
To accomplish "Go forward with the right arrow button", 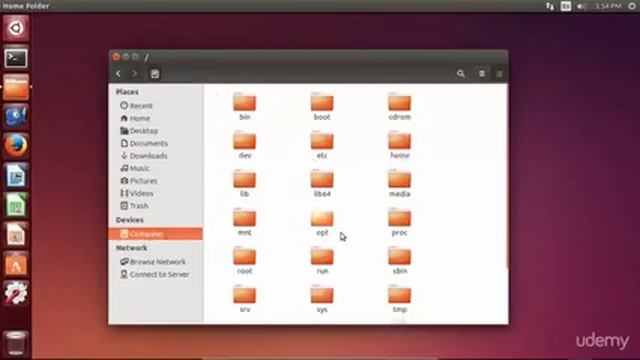I will point(134,74).
